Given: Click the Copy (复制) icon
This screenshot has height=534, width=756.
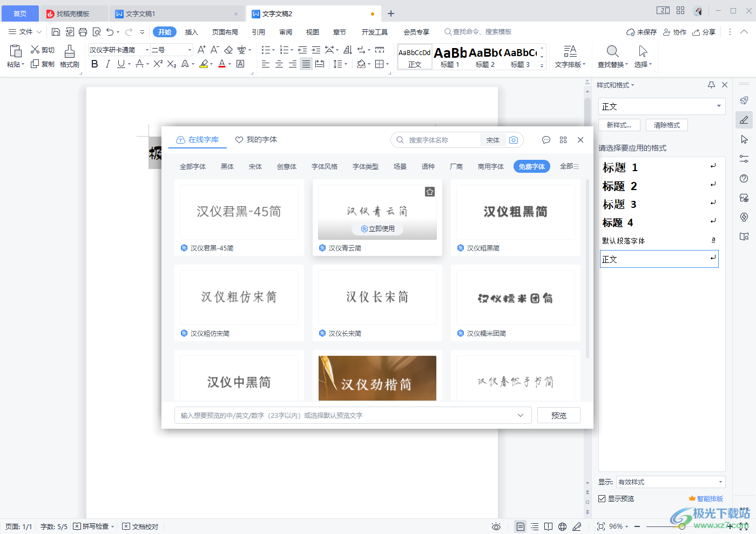Looking at the screenshot, I should 35,64.
